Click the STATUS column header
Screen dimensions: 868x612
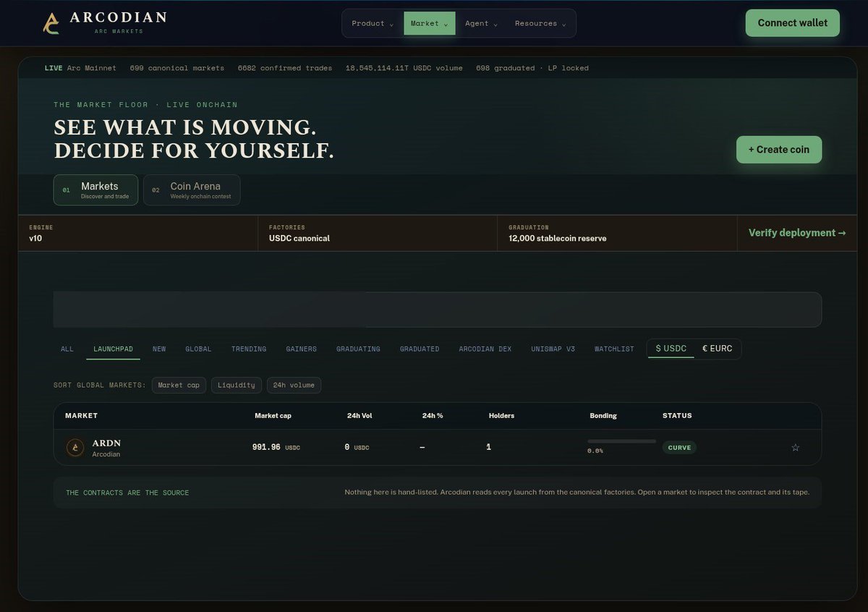[677, 416]
